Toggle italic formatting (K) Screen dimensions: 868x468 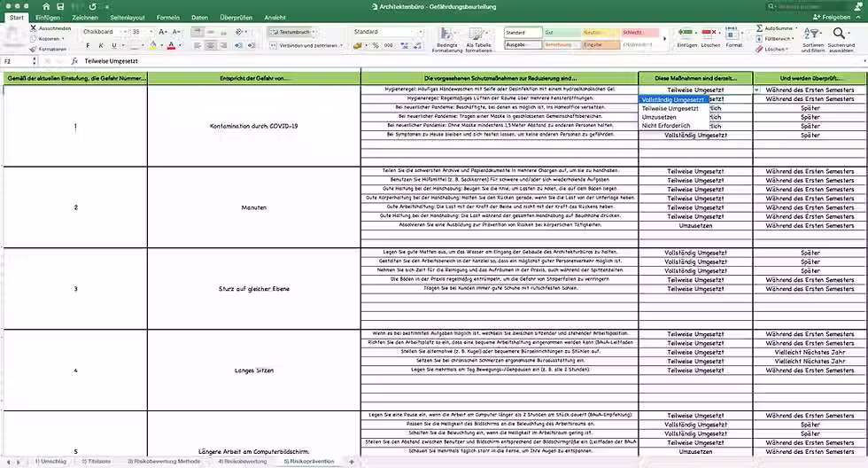[x=101, y=45]
